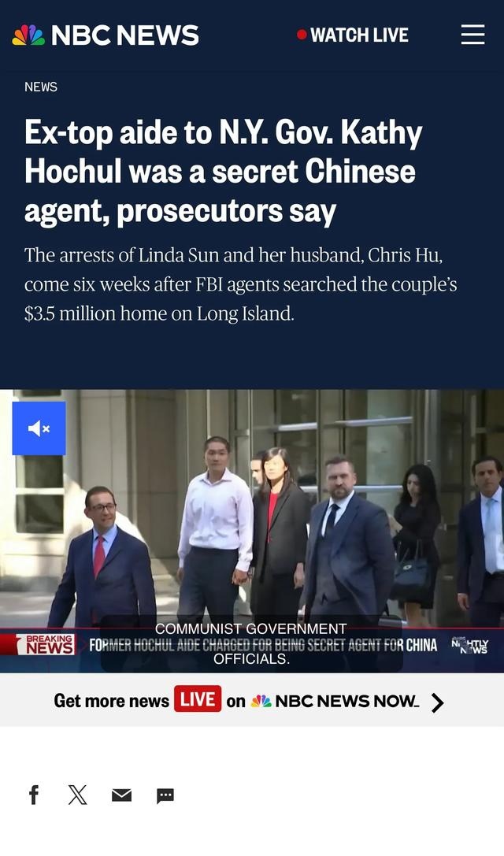Click the Get more news text
Screen dimensions: 504x856
click(111, 701)
